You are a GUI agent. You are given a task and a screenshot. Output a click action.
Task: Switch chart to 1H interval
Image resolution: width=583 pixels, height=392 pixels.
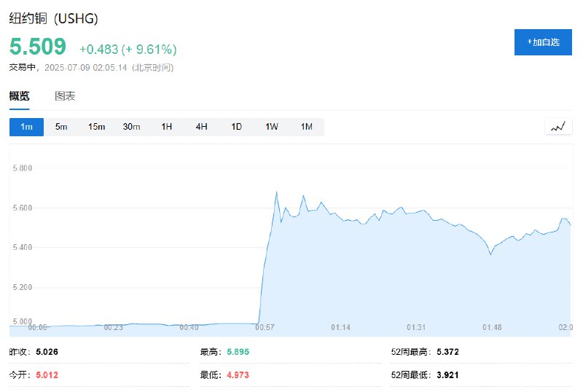coord(167,127)
